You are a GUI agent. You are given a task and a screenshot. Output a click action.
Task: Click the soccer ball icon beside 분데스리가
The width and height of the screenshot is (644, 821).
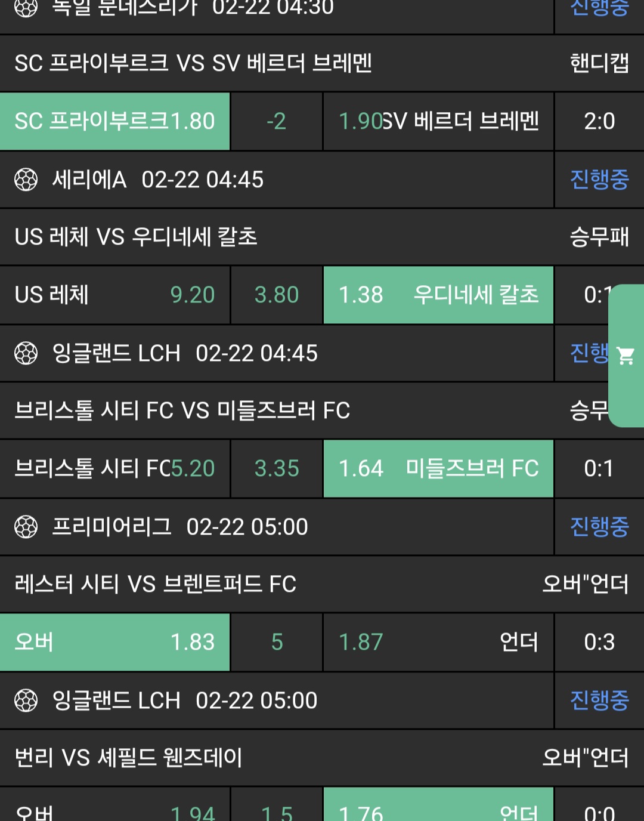coord(26,8)
